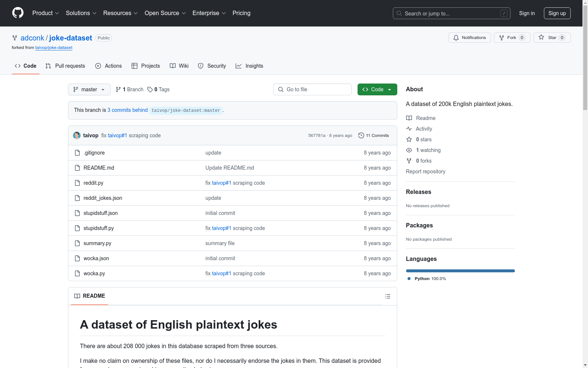Click the 3 commits behind link
Viewport: 588px width, 368px height.
click(128, 110)
